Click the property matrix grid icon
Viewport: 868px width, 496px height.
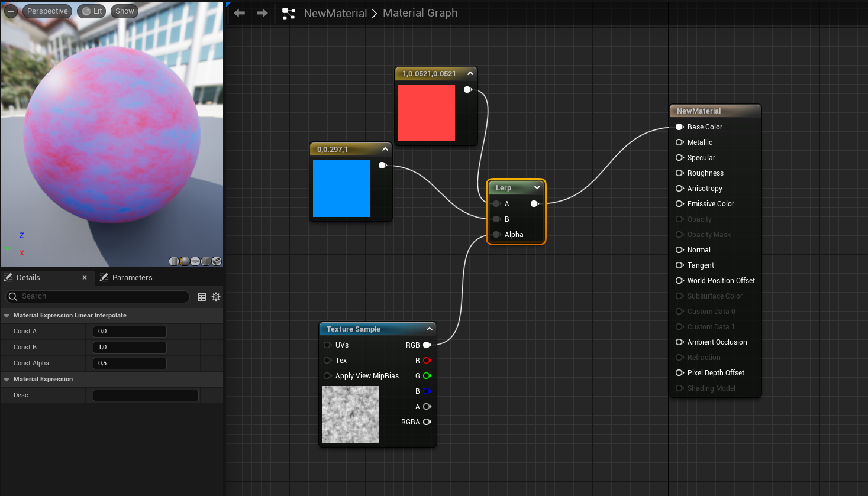(202, 297)
